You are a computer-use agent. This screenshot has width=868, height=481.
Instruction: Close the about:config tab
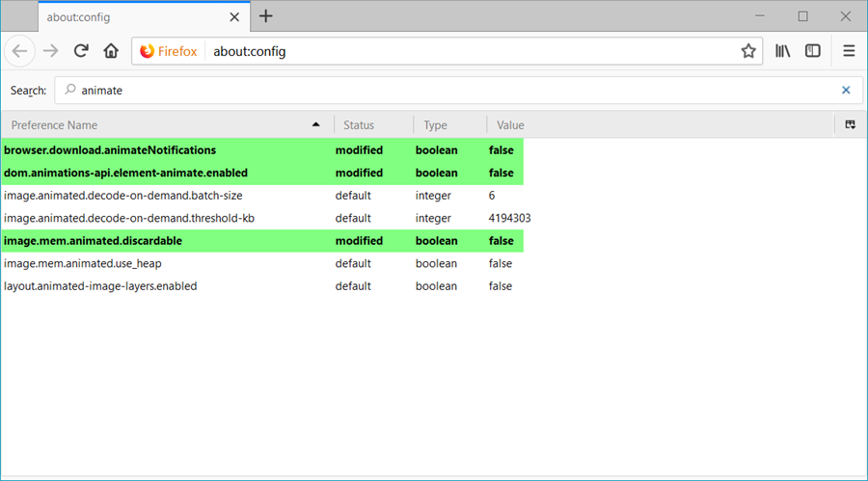[x=234, y=17]
